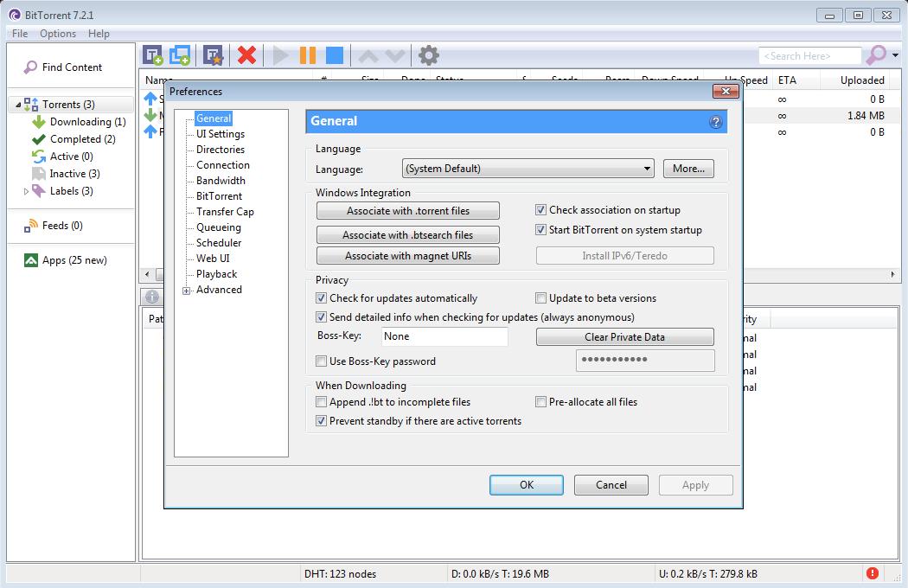
Task: Click Cancel in Preferences dialog
Action: 611,485
